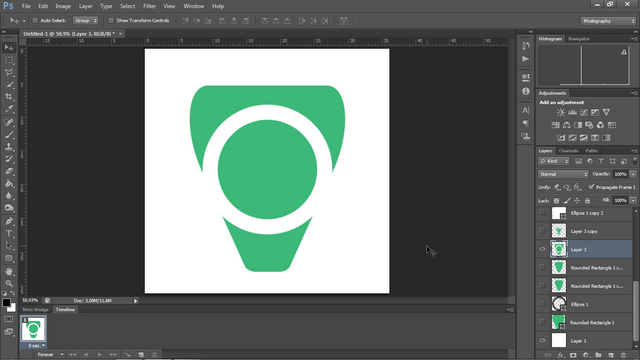
Task: Click the background color swatch
Action: (x=13, y=308)
